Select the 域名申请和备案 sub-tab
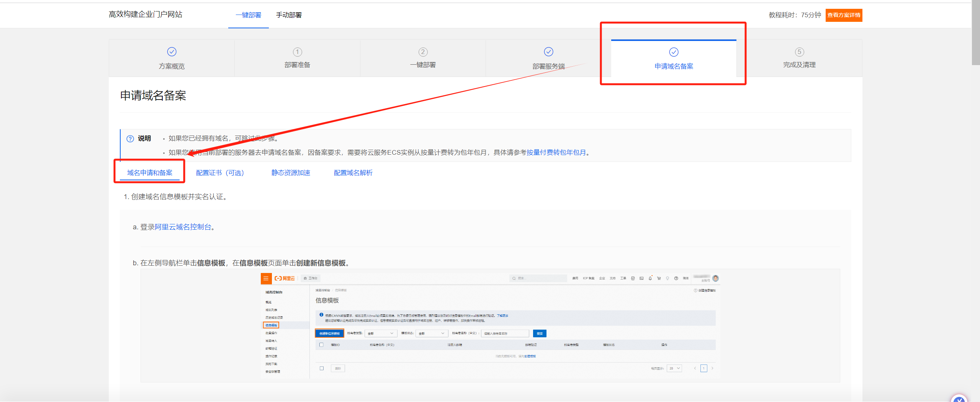The image size is (980, 402). click(x=150, y=173)
